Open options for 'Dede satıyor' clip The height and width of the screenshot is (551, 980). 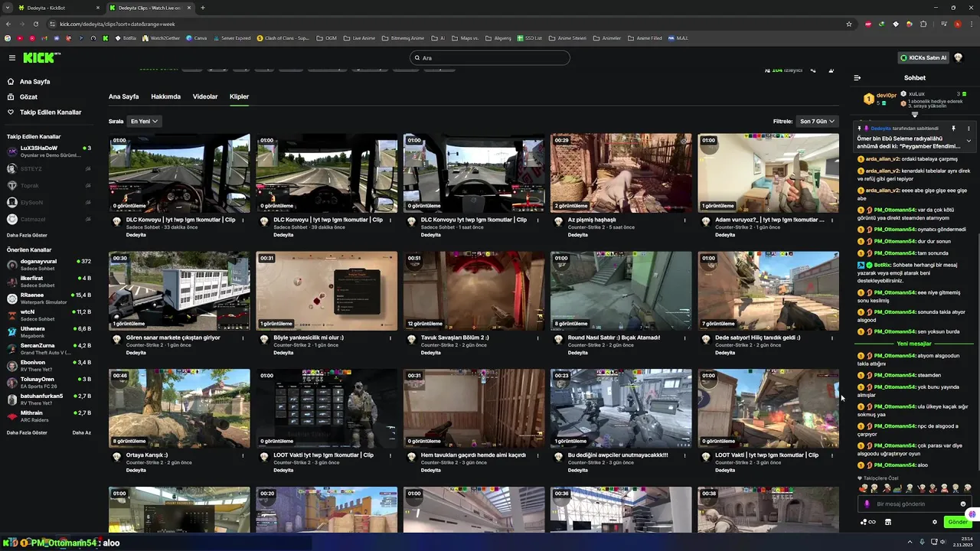pyautogui.click(x=832, y=337)
